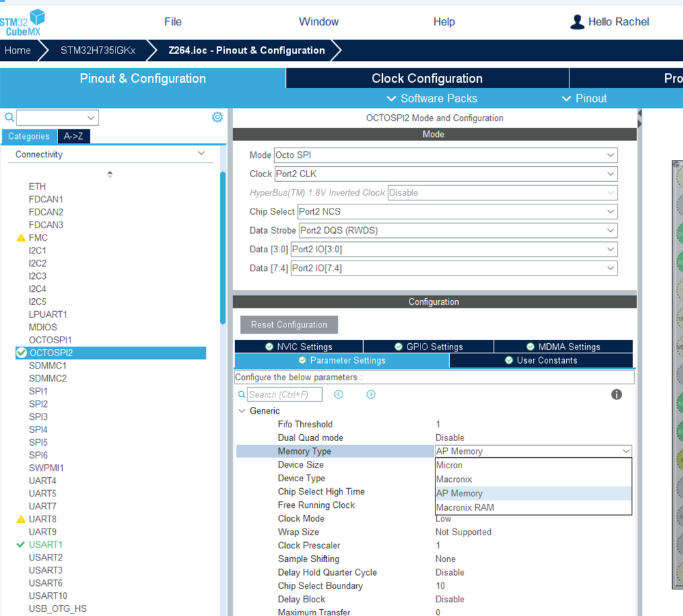Select LPUART1 in the peripheral list
The image size is (683, 616).
[x=48, y=314]
